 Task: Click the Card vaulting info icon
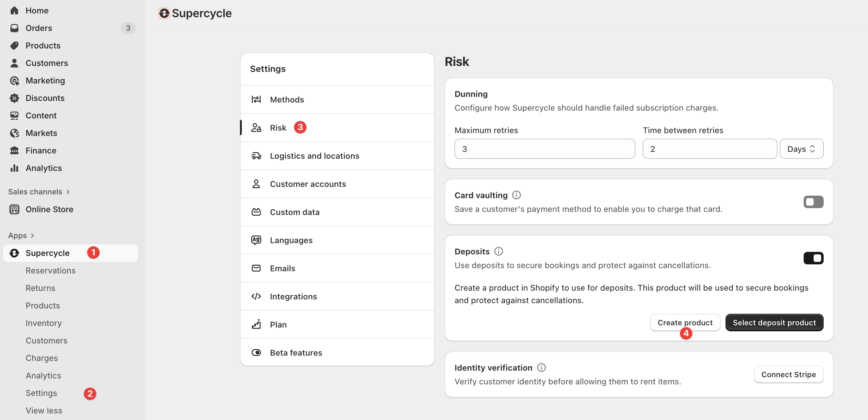click(x=516, y=195)
